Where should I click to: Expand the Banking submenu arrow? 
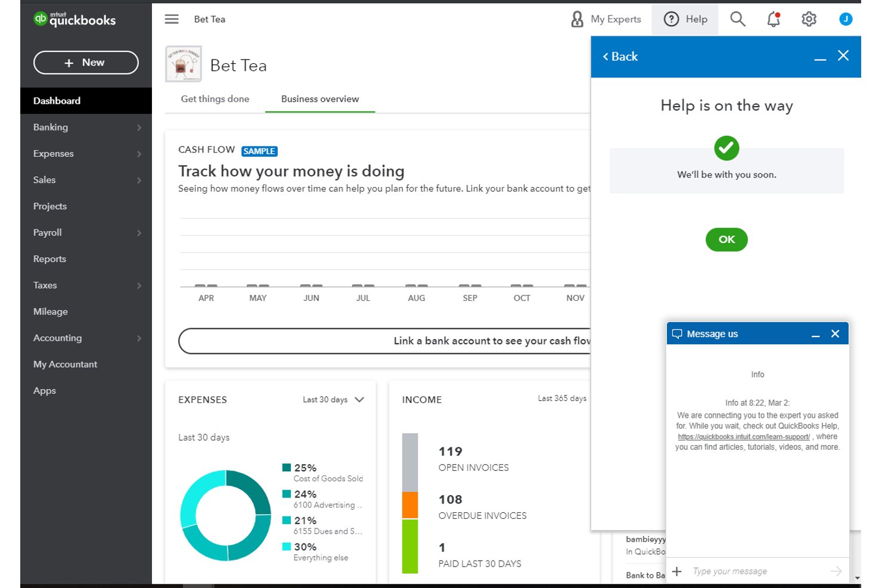click(x=139, y=127)
